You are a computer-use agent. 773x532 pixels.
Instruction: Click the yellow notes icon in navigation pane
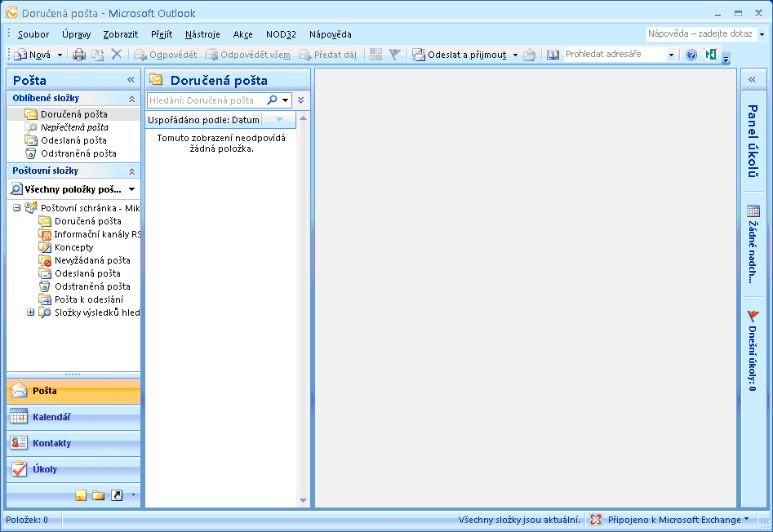81,495
